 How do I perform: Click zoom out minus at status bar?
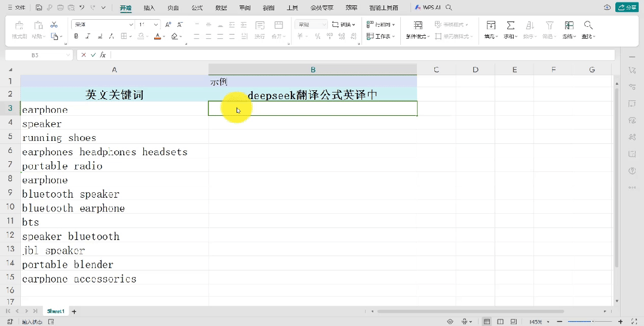[x=559, y=322]
